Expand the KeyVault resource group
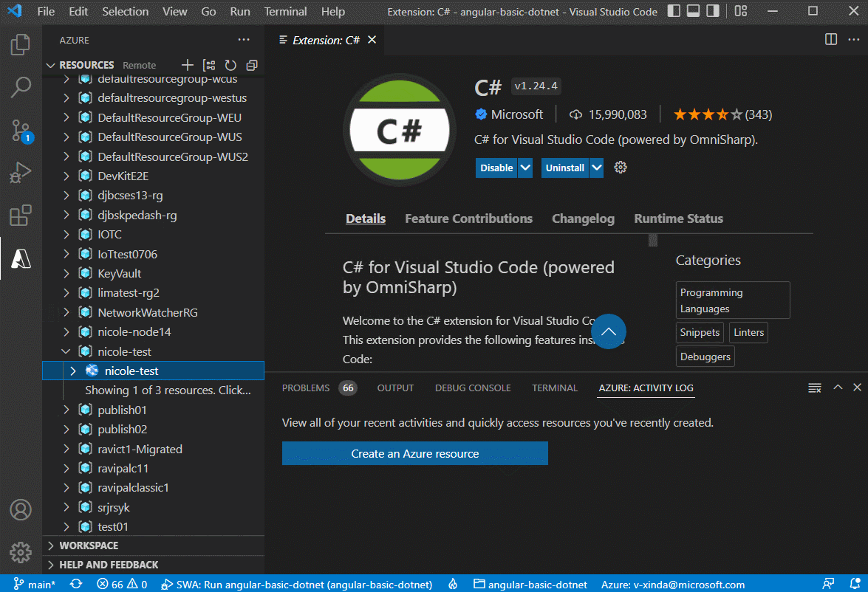Screen dimensions: 868x592 point(66,273)
